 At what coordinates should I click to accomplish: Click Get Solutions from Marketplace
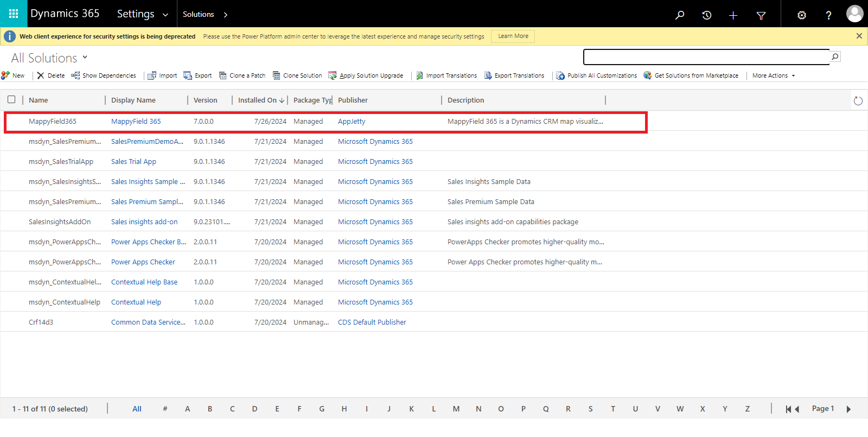(691, 75)
